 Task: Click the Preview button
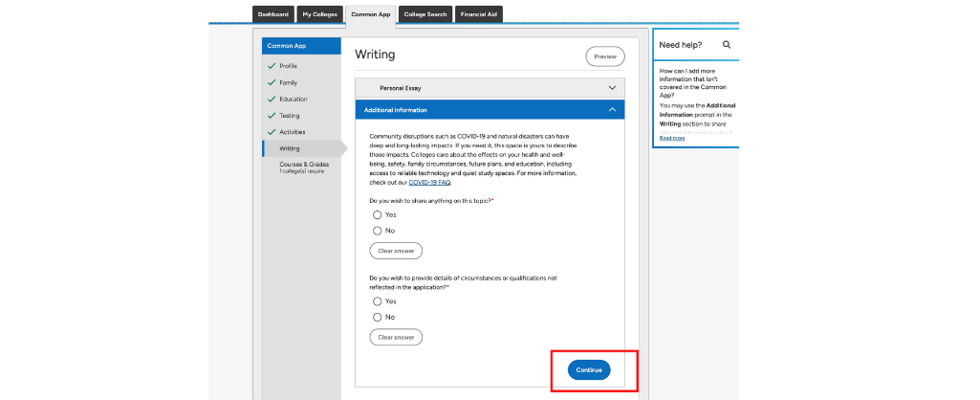(605, 56)
